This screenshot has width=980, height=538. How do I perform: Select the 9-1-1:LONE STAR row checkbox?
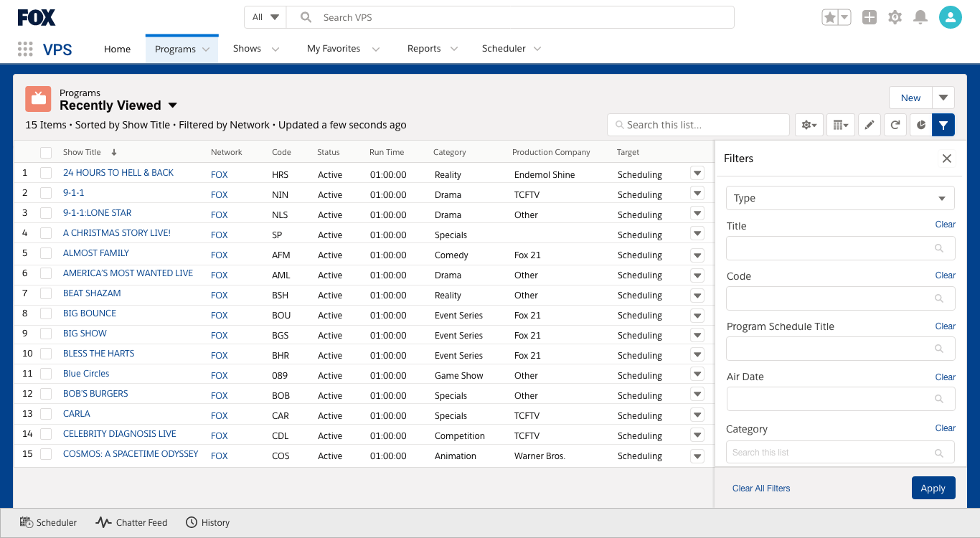tap(46, 213)
